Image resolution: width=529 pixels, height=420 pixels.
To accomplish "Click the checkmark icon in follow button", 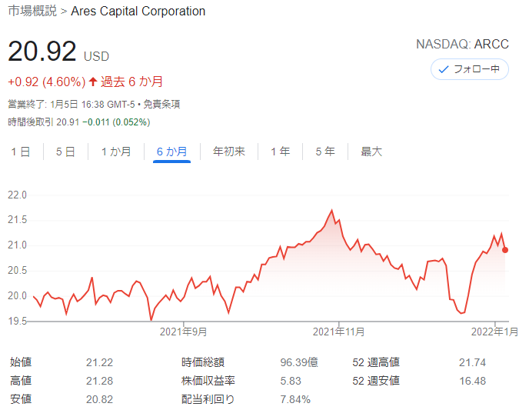I will (x=444, y=69).
